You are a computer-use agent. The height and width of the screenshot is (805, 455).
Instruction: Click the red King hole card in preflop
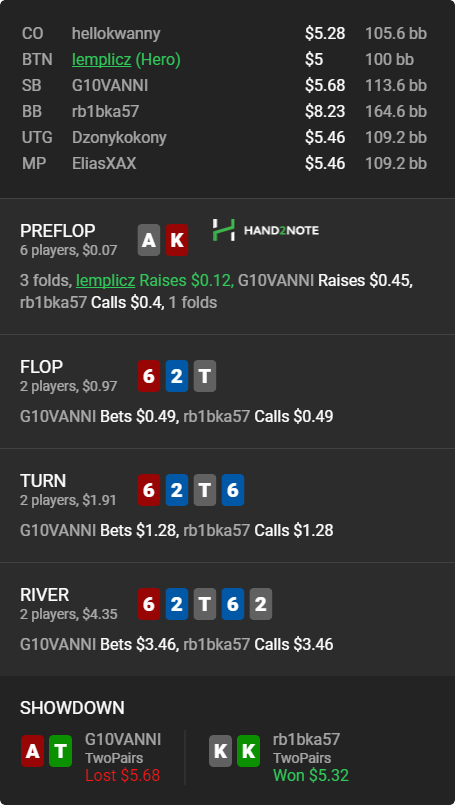click(177, 240)
